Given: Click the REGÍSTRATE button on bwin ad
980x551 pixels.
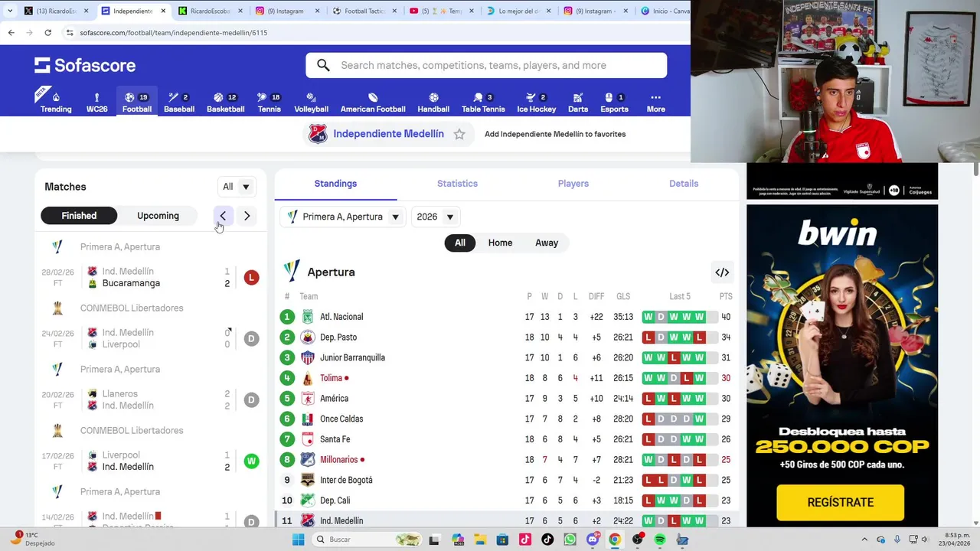Looking at the screenshot, I should click(841, 502).
